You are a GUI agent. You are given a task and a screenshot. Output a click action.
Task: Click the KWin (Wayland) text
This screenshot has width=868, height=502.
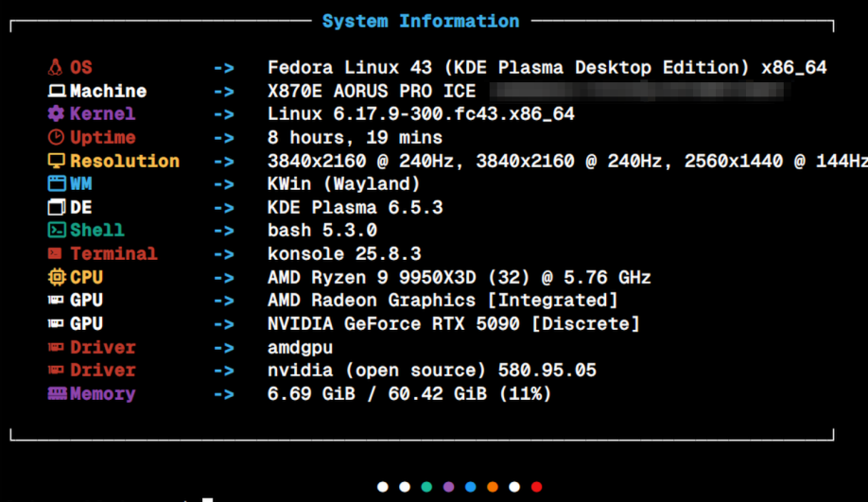click(x=344, y=184)
